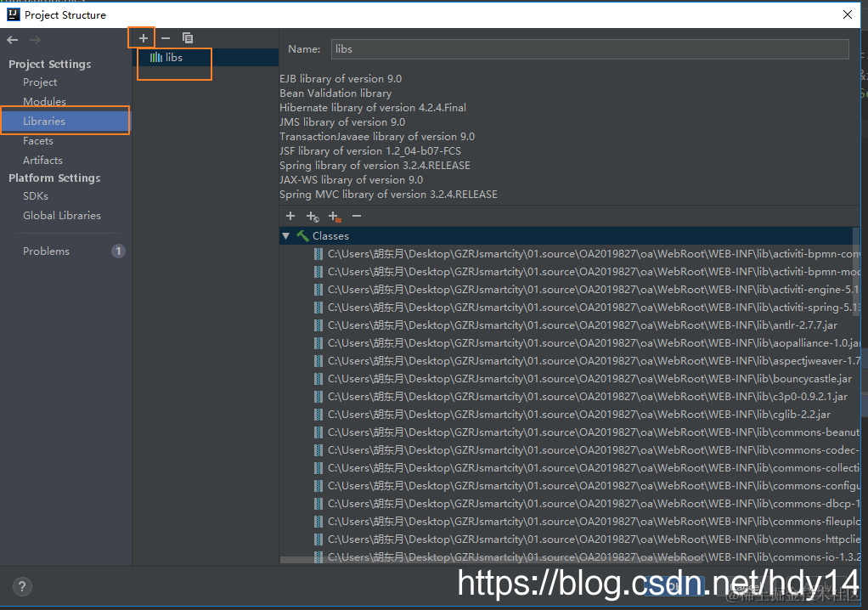This screenshot has height=610, width=868.
Task: Open the Global Libraries page
Action: tap(61, 216)
